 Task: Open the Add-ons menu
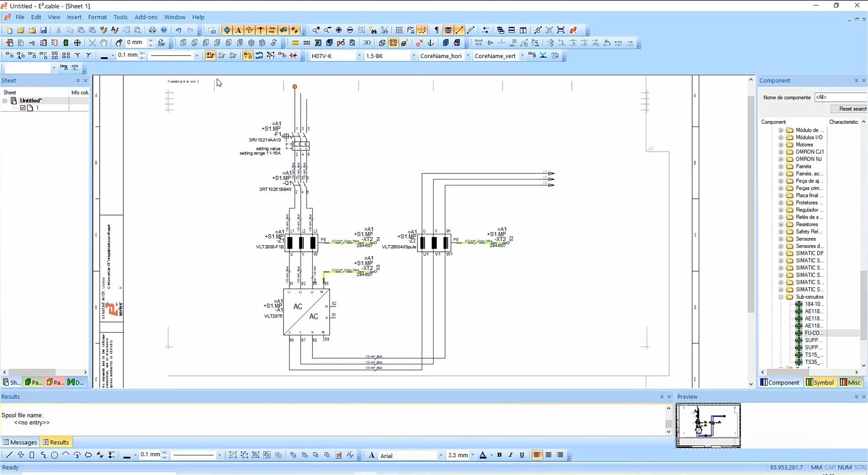click(x=146, y=17)
